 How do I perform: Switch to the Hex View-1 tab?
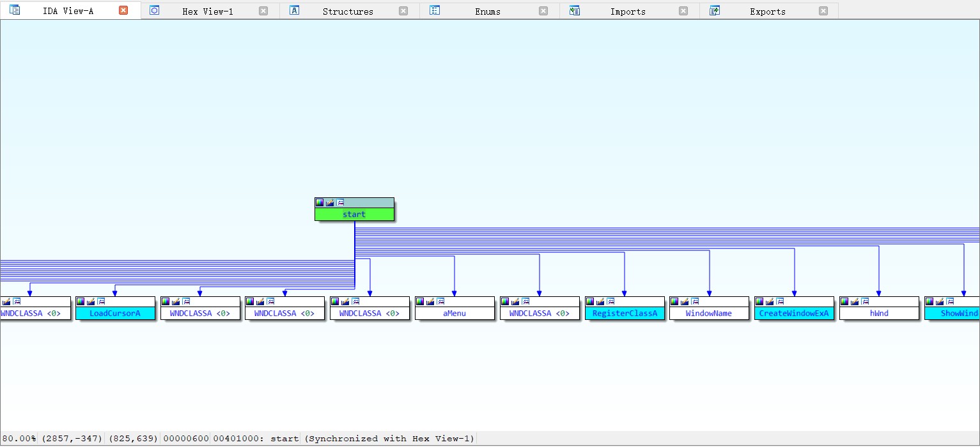(208, 11)
